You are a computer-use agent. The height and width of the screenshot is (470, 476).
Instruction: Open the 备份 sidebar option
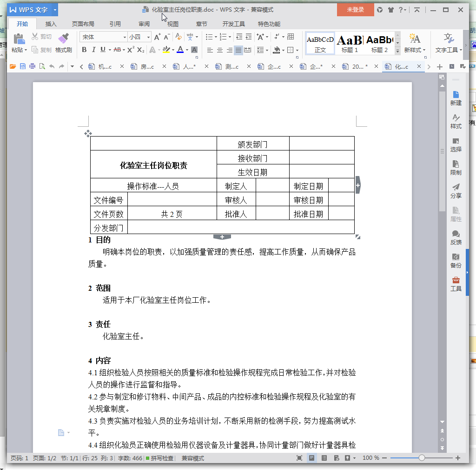456,261
